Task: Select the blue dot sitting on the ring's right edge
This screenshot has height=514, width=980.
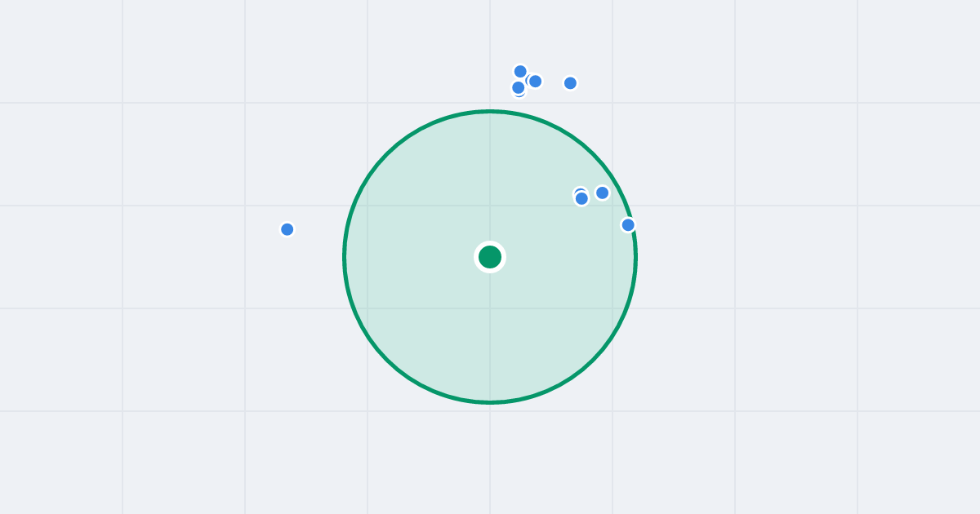Action: pyautogui.click(x=628, y=225)
